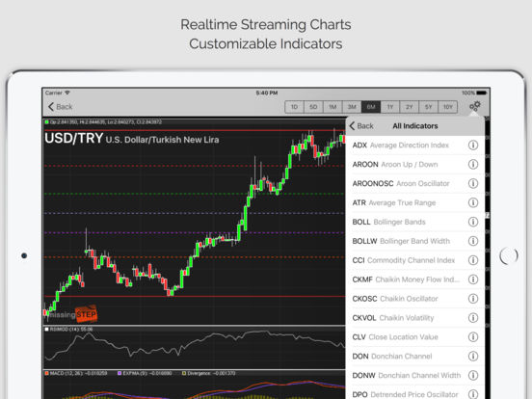Image resolution: width=532 pixels, height=399 pixels.
Task: Choose the CKOSC indicator row
Action: click(x=414, y=299)
